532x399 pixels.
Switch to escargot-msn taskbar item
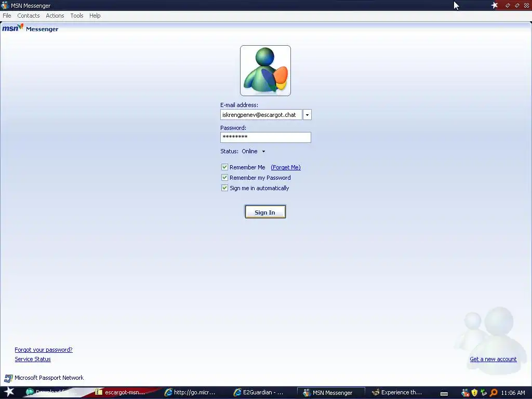coord(121,393)
